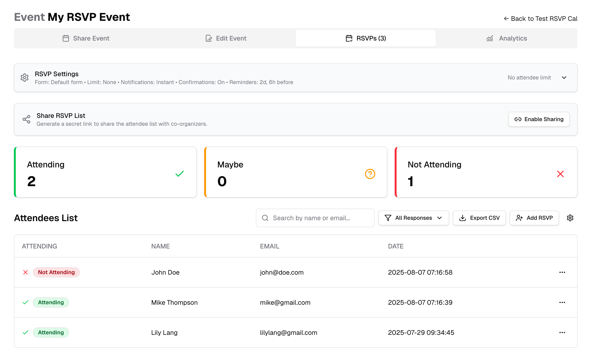Click the red X on Not Attending card
This screenshot has height=364, width=591.
coord(560,174)
